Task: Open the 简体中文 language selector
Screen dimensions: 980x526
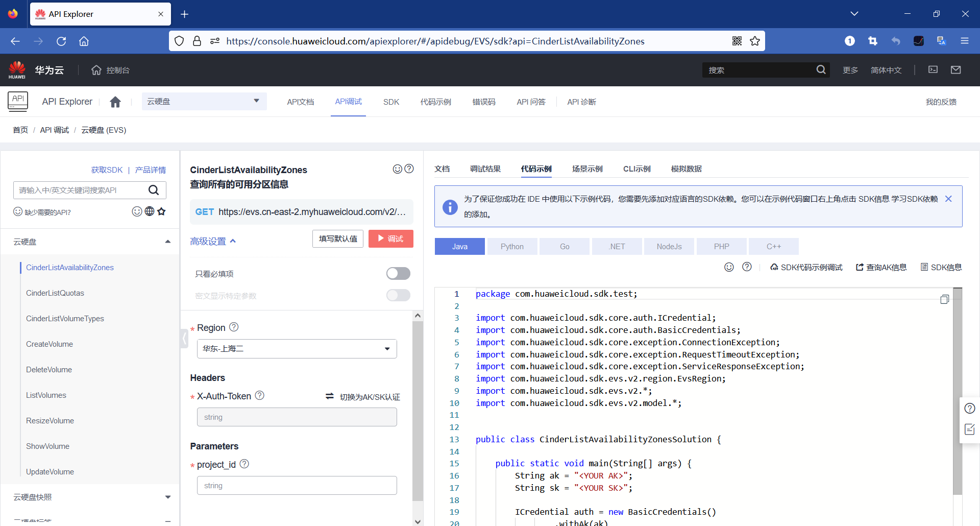Action: (x=886, y=70)
